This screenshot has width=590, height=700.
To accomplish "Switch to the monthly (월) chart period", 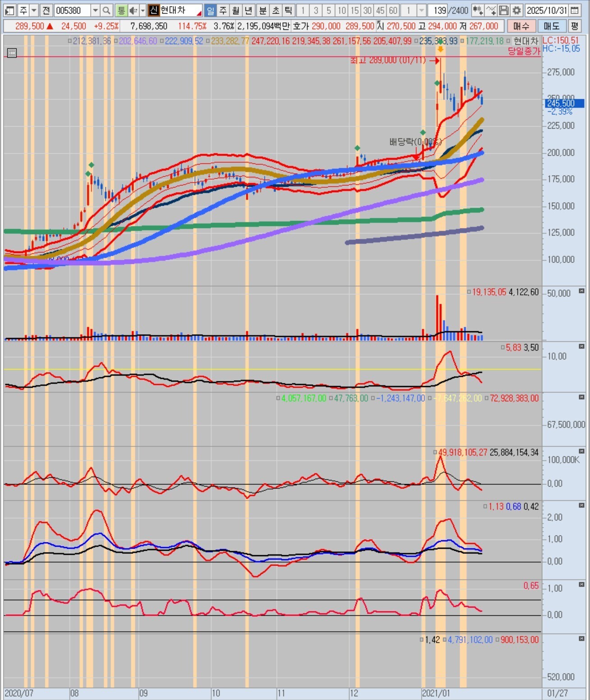I will click(236, 10).
